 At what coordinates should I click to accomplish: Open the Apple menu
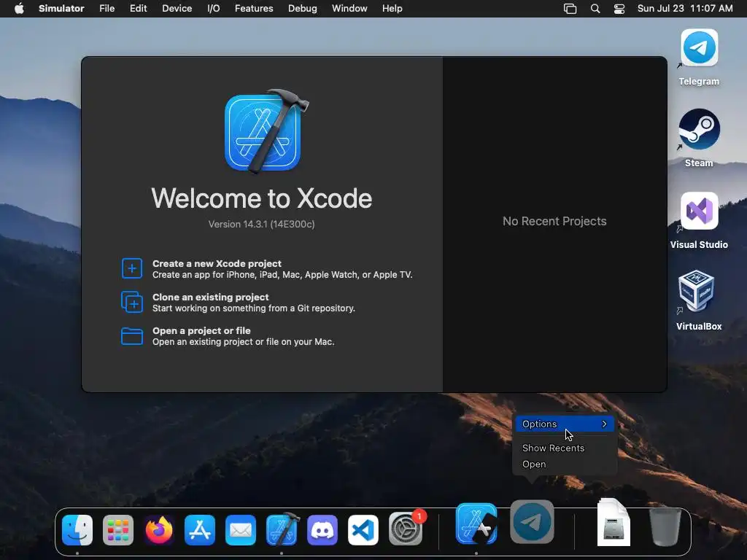click(19, 9)
